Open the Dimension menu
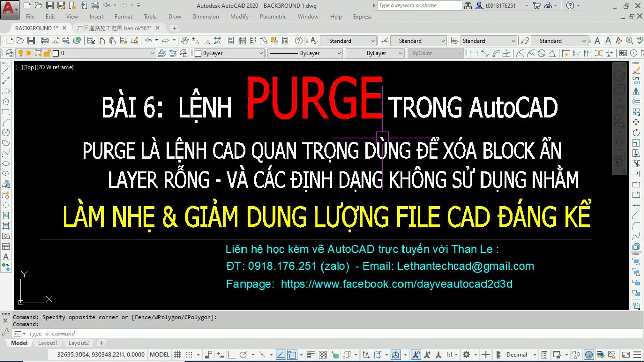Viewport: 644px width, 362px height. [x=205, y=17]
